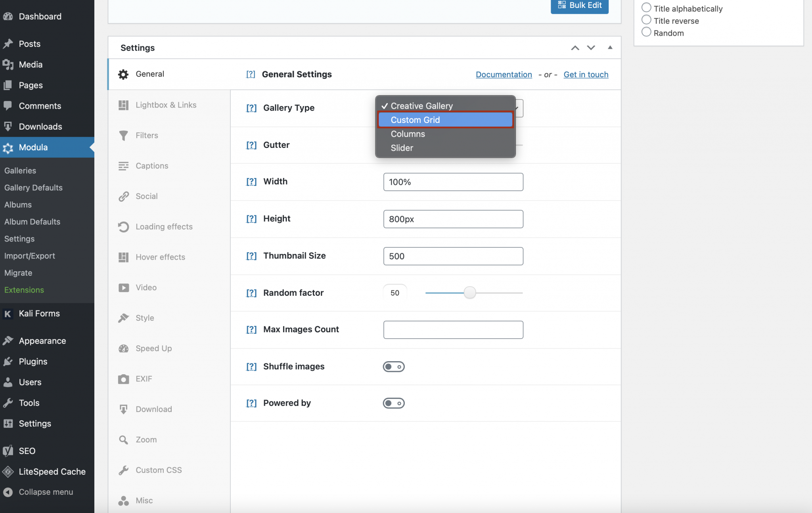
Task: Click the EXIF camera icon
Action: [123, 379]
